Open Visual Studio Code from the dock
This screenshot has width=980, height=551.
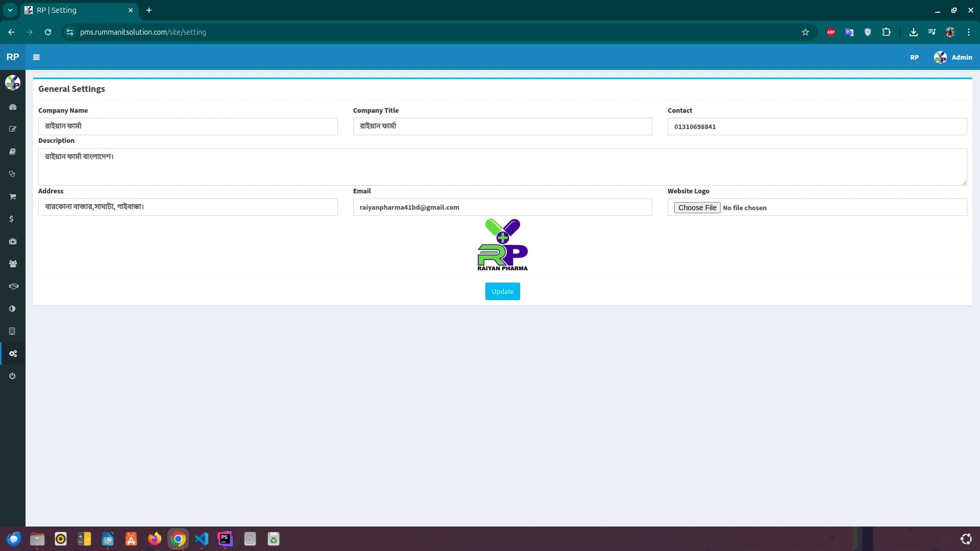[202, 539]
